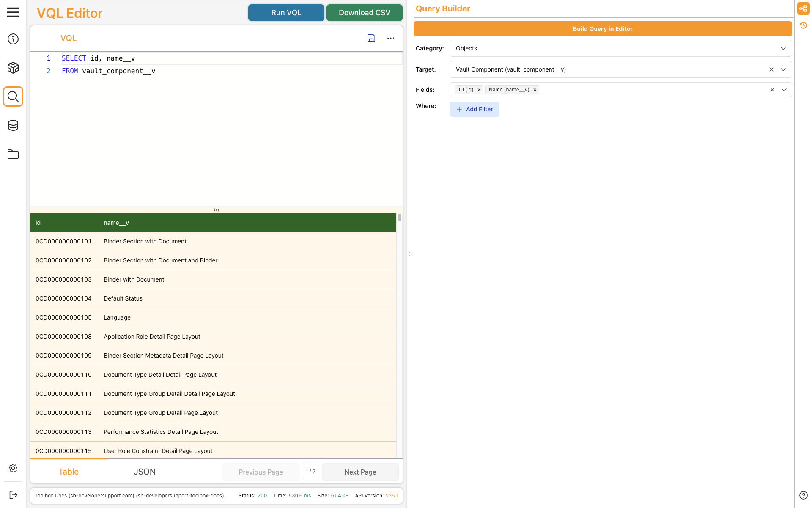Expand the Fields dropdown chevron
Screen dimensions: 812x508
point(784,90)
